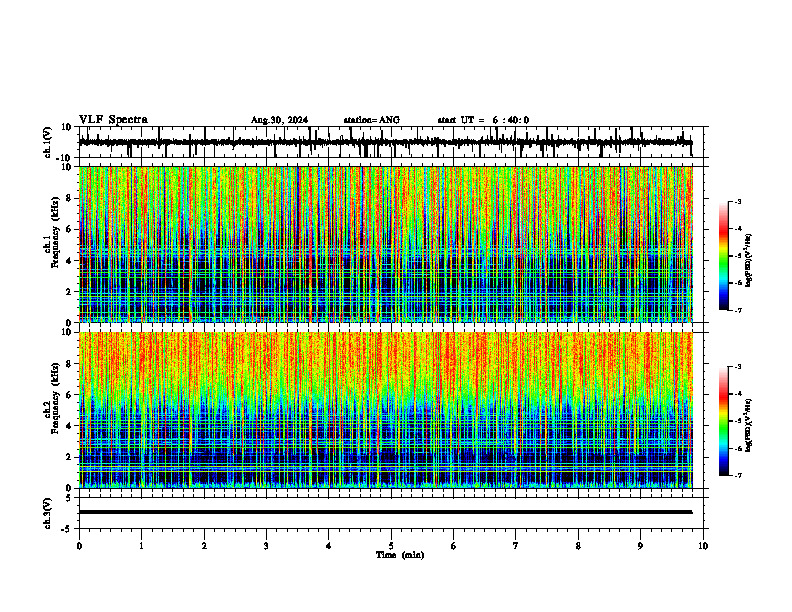Select the date text "Aug.30, 2024"
Image resolution: width=792 pixels, height=612 pixels.
click(x=279, y=120)
